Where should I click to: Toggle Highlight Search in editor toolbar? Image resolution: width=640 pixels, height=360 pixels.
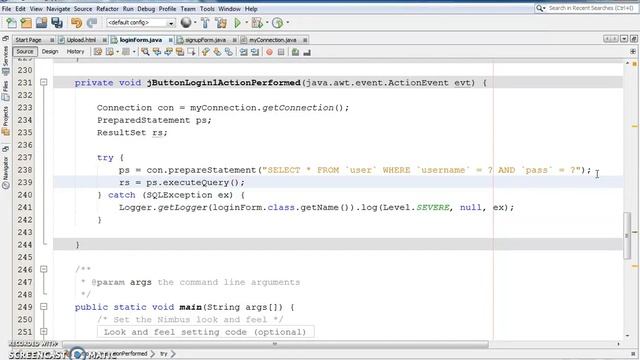180,52
